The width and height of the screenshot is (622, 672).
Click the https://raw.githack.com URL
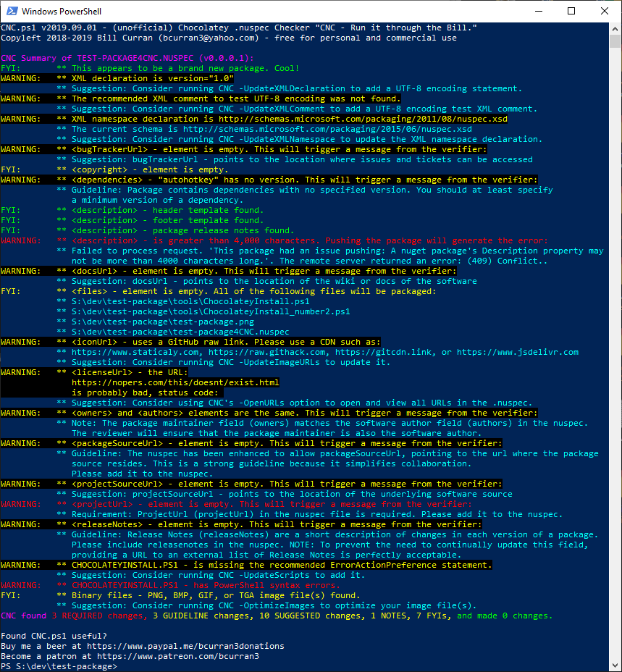[266, 352]
